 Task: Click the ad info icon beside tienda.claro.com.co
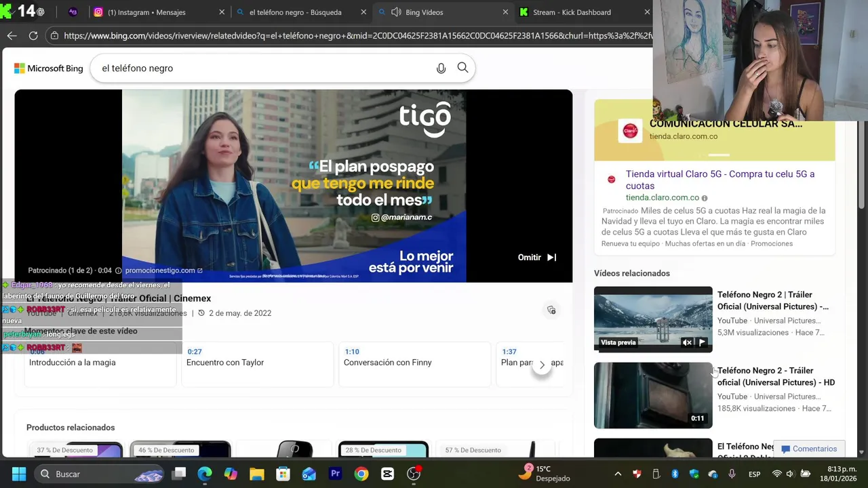click(x=705, y=198)
